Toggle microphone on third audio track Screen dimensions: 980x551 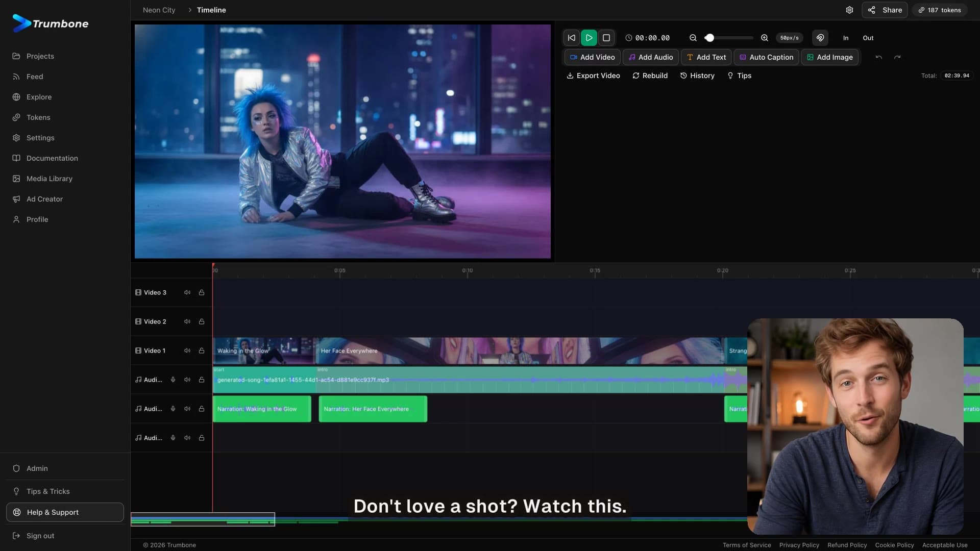[173, 438]
